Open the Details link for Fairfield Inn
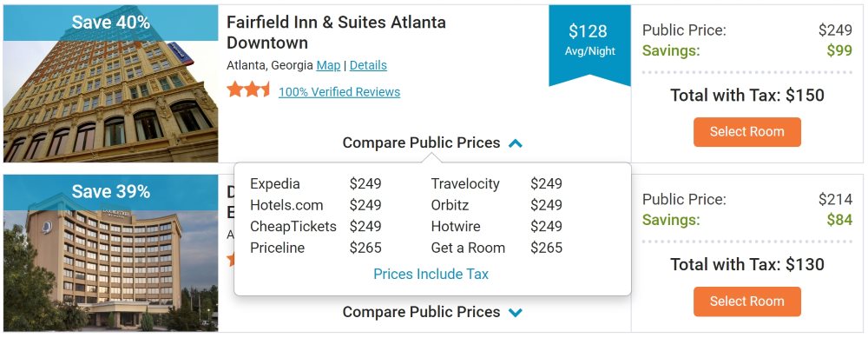This screenshot has height=338, width=868. click(368, 65)
